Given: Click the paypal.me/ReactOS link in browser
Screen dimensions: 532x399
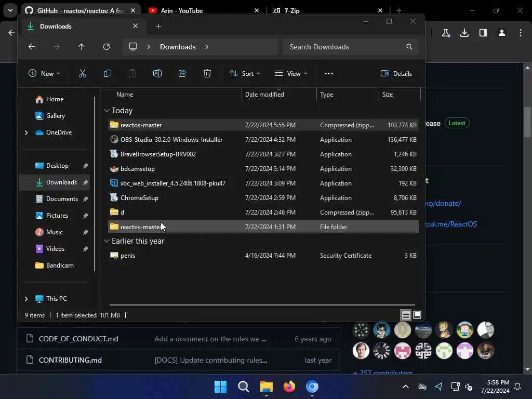Looking at the screenshot, I should point(451,224).
